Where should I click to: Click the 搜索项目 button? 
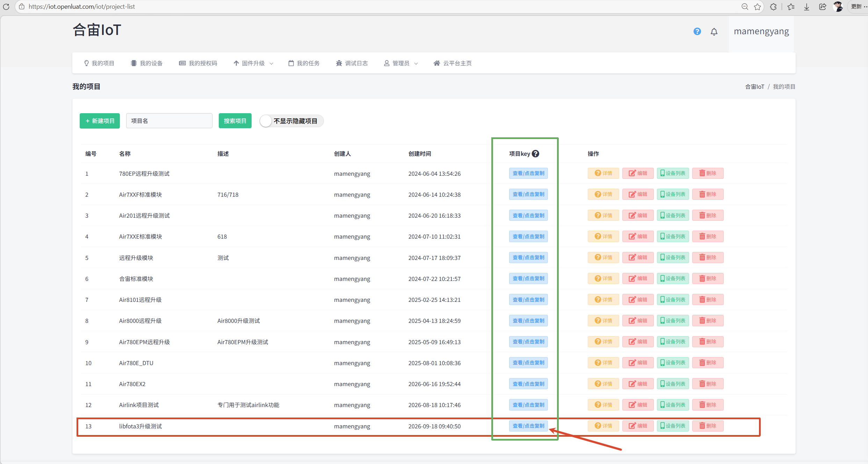(235, 121)
